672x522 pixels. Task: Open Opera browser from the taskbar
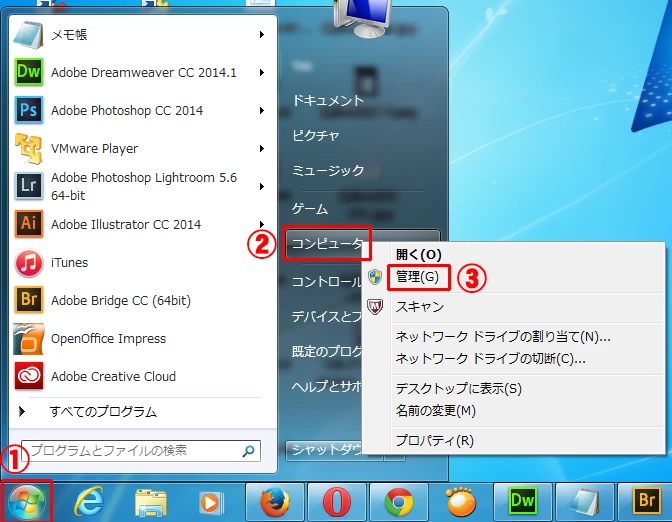tap(337, 502)
